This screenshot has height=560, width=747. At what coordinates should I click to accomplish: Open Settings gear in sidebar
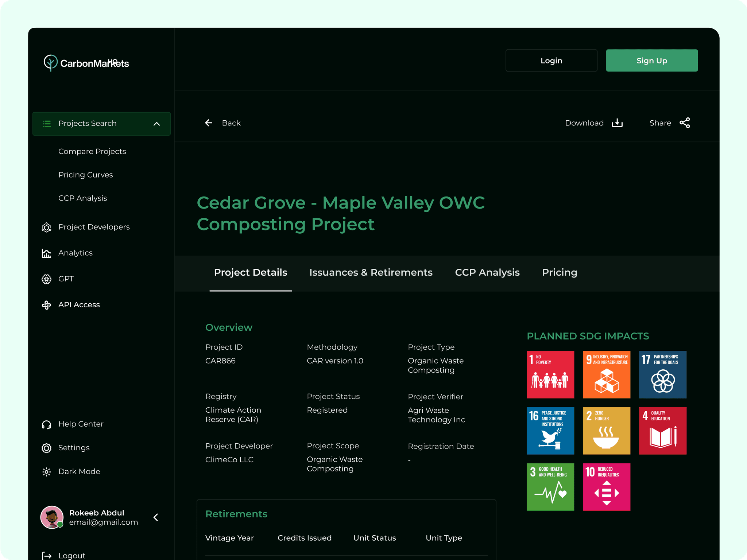(x=46, y=448)
